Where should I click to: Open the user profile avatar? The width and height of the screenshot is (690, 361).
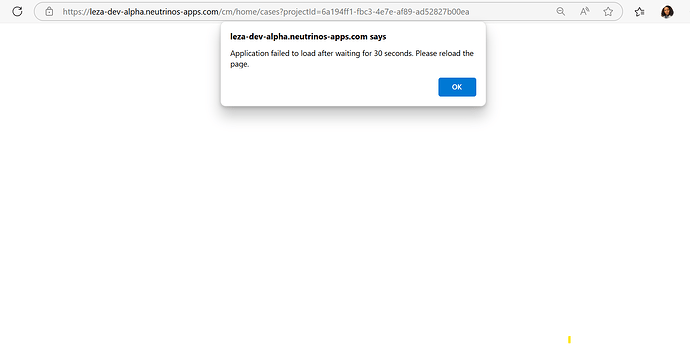click(x=667, y=11)
